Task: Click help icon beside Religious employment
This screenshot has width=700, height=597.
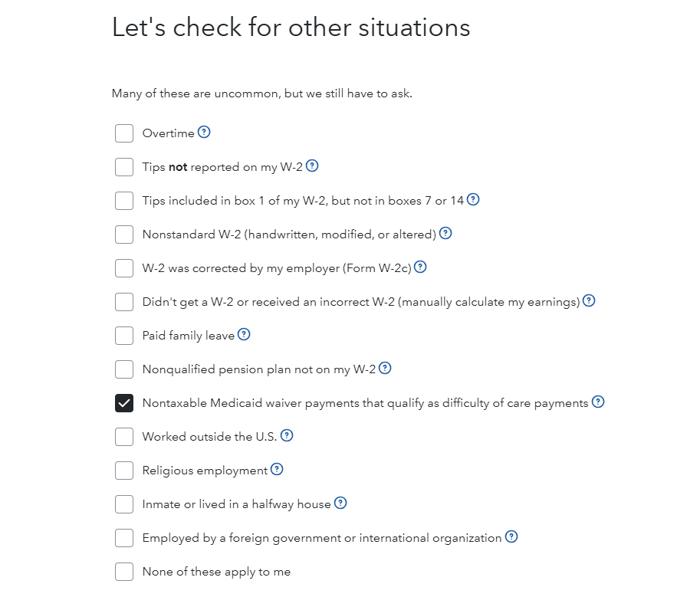Action: coord(277,469)
